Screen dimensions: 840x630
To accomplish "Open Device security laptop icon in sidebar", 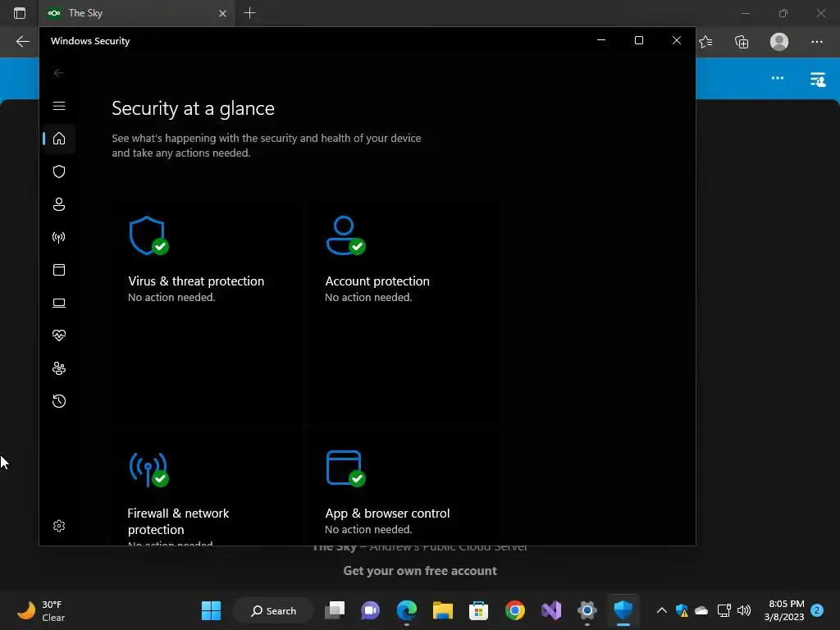I will pos(59,304).
